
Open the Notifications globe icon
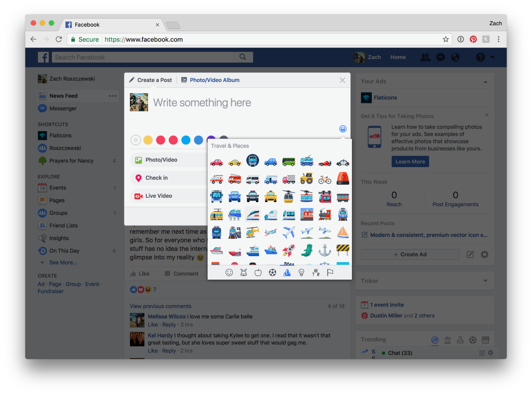[x=455, y=57]
